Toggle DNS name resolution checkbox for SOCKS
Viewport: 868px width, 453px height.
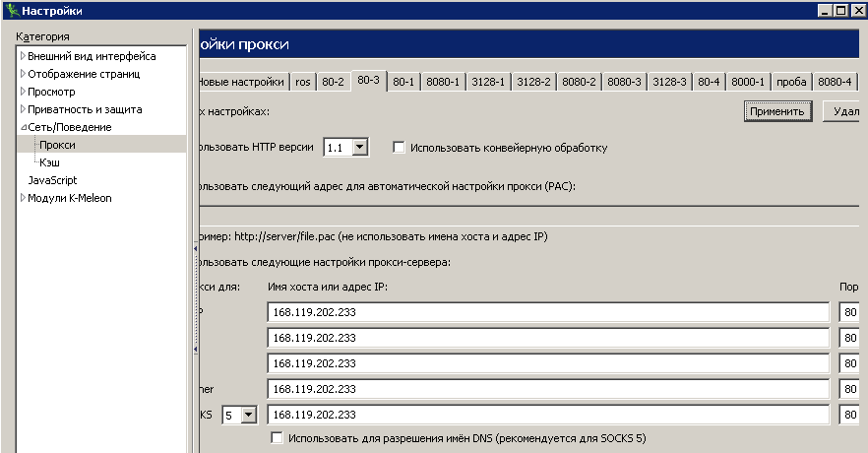278,437
